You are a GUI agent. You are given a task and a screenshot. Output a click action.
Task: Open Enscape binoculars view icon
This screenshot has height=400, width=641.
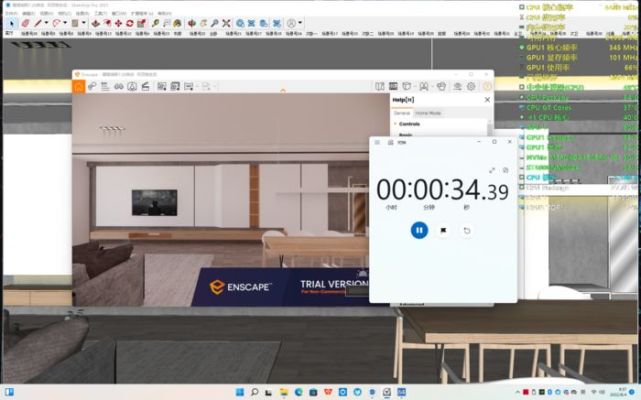click(119, 86)
